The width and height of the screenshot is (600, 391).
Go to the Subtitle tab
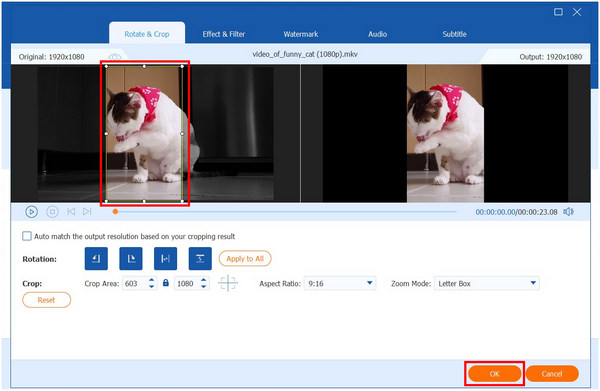(x=455, y=34)
